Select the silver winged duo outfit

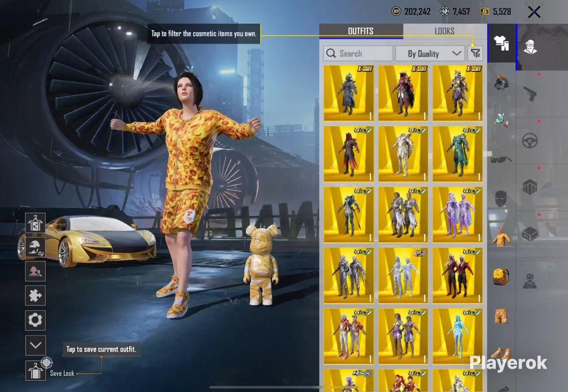(349, 276)
